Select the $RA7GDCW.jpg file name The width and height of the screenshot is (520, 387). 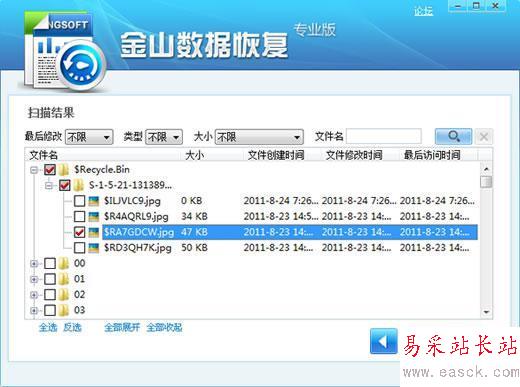coord(139,232)
